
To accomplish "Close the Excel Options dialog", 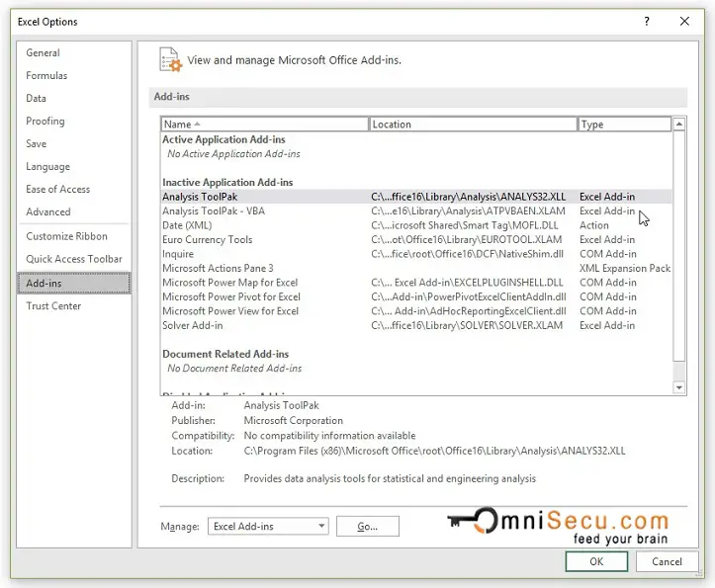I will (x=684, y=21).
